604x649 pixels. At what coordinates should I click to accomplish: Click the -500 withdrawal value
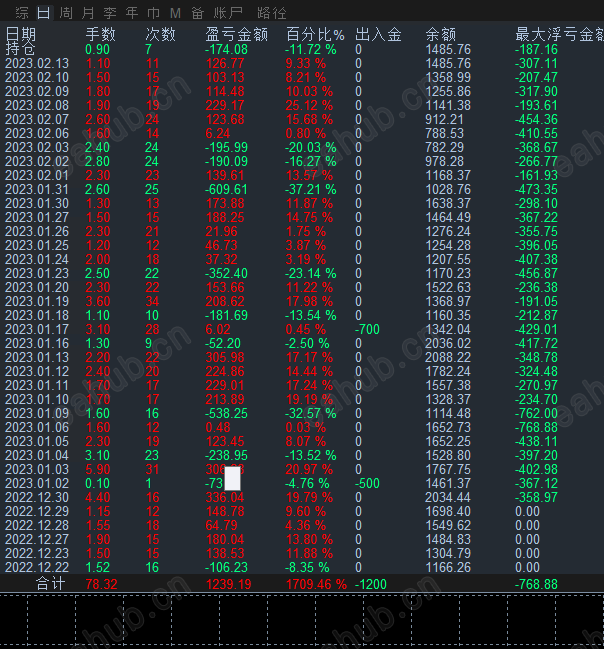click(367, 483)
